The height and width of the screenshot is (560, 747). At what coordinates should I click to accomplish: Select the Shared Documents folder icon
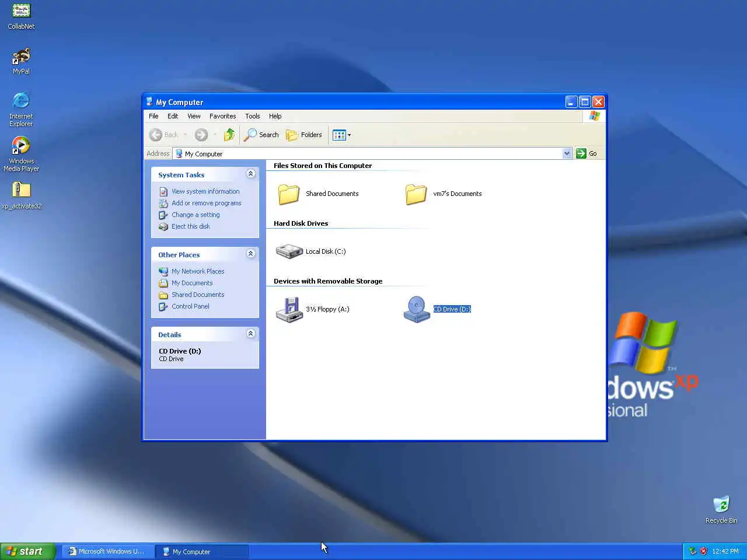(289, 194)
